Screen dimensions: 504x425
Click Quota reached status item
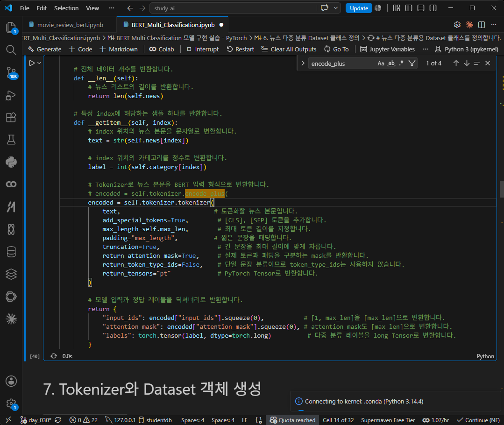(293, 420)
